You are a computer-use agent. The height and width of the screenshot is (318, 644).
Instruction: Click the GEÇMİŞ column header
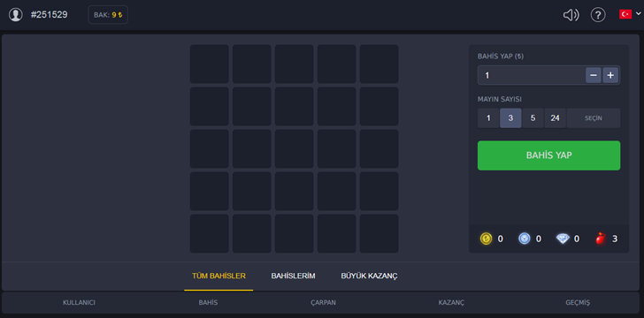tap(578, 303)
